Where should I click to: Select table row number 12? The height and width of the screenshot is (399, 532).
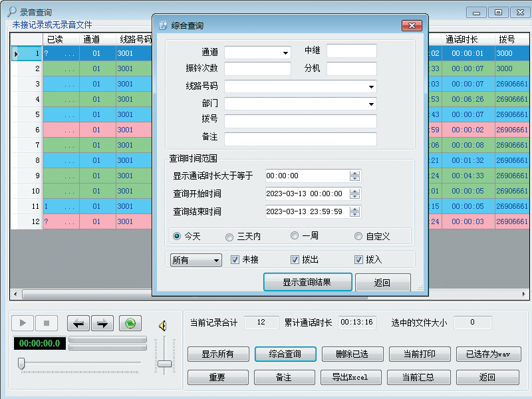point(27,221)
